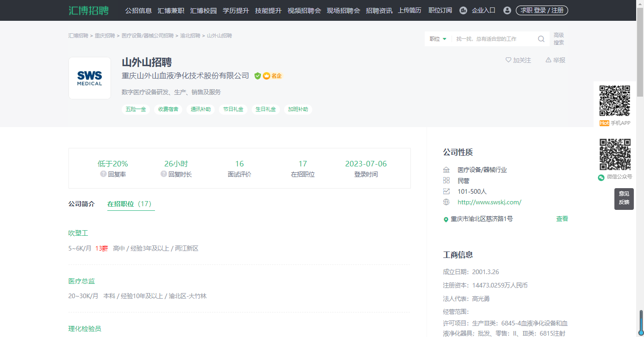
Task: Click the 加班补助 benefit tag
Action: [x=298, y=110]
